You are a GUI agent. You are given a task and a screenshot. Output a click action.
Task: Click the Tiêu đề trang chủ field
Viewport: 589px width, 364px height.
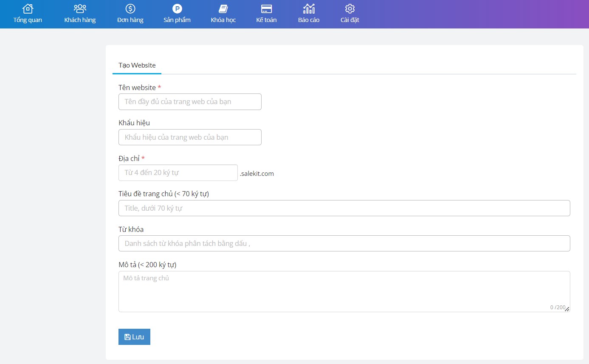(344, 208)
